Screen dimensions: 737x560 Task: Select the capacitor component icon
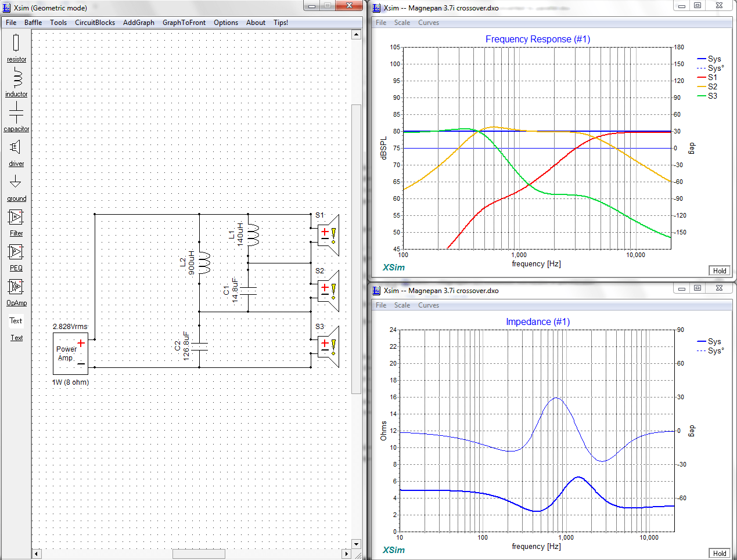16,113
